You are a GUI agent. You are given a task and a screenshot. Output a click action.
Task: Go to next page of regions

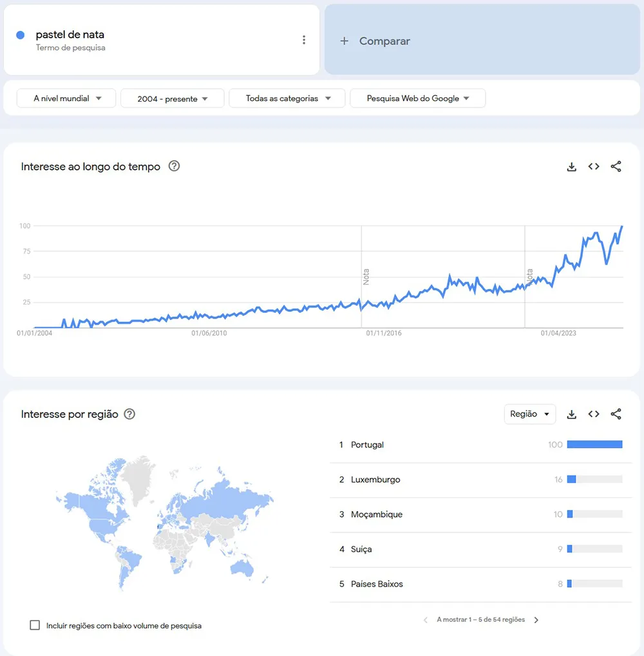point(536,619)
